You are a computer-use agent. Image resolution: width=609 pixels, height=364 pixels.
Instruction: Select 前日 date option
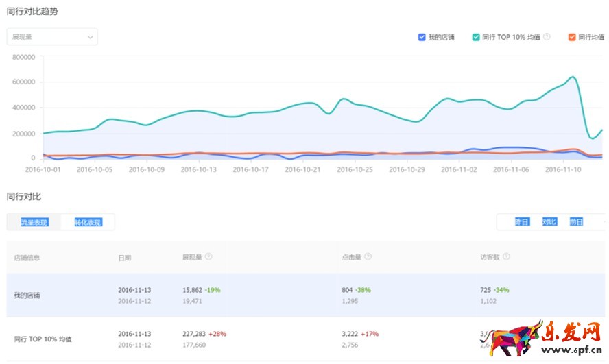[x=576, y=222]
